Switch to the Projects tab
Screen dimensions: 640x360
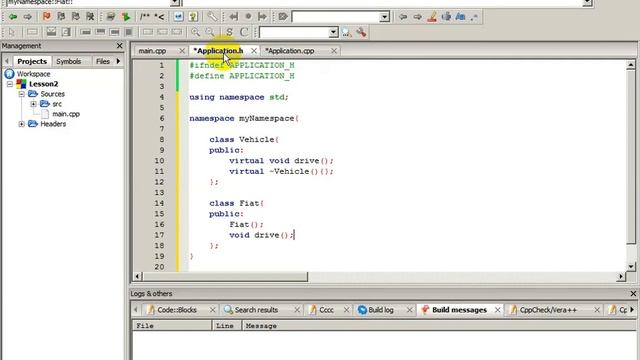click(x=32, y=61)
